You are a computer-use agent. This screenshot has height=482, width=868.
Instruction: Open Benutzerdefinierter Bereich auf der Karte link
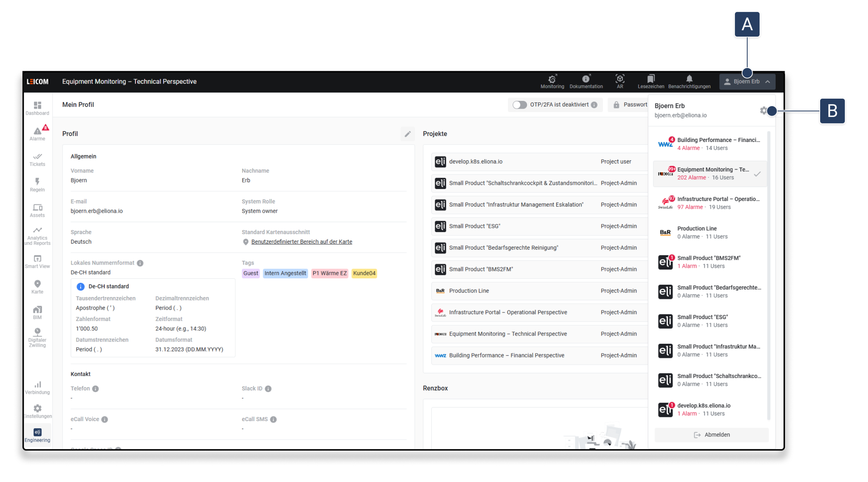pos(301,242)
